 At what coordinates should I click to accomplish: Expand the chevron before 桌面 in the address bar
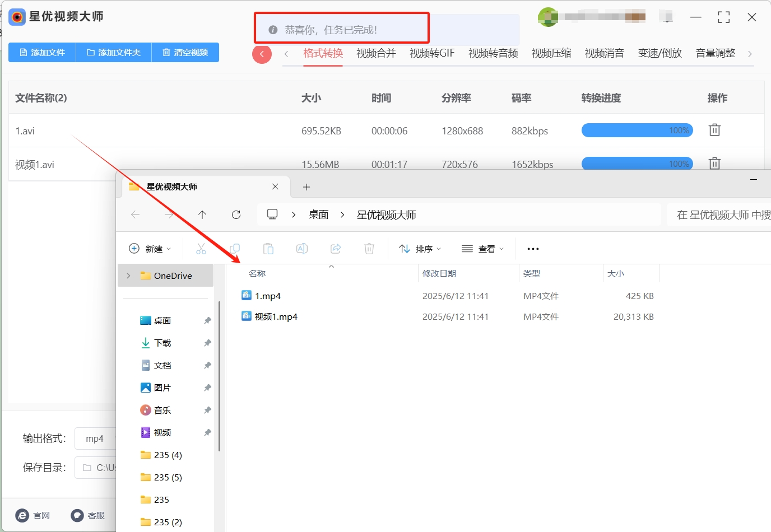(294, 214)
